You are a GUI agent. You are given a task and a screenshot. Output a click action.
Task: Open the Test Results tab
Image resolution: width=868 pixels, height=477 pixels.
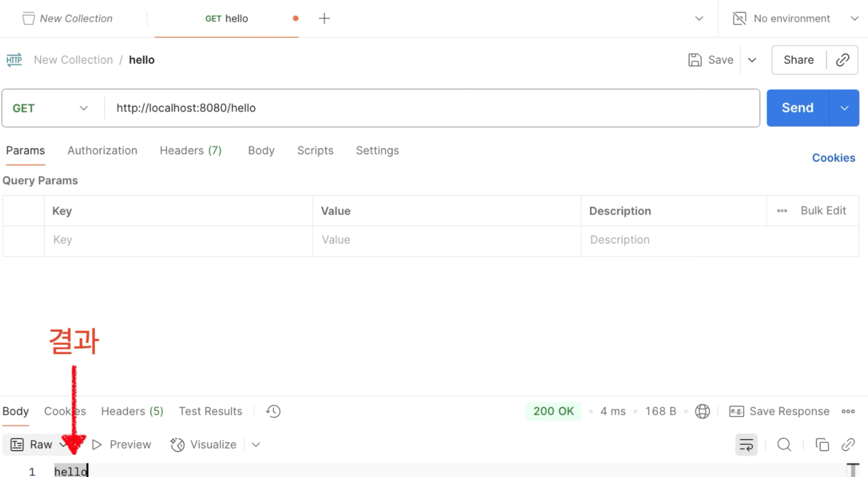pos(210,411)
